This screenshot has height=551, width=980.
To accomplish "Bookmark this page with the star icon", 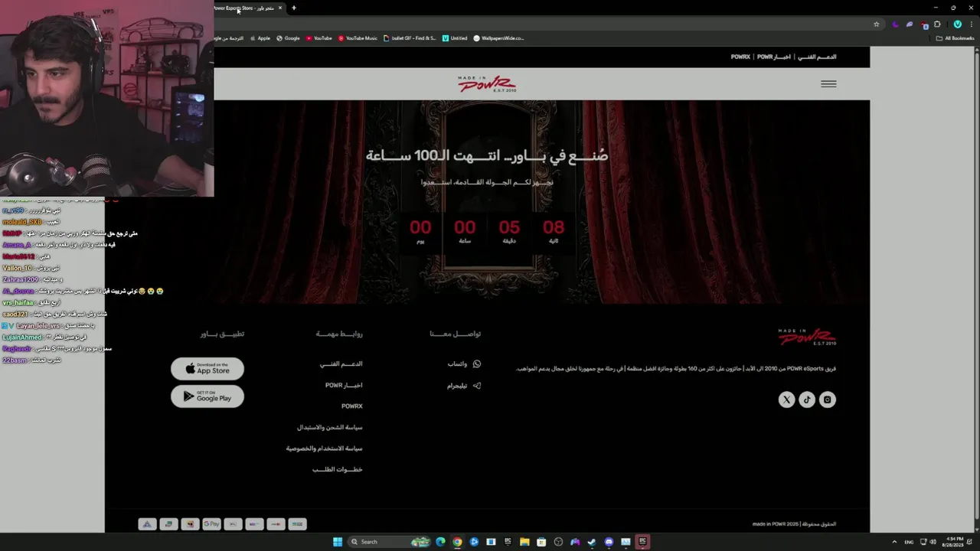I will (x=877, y=24).
